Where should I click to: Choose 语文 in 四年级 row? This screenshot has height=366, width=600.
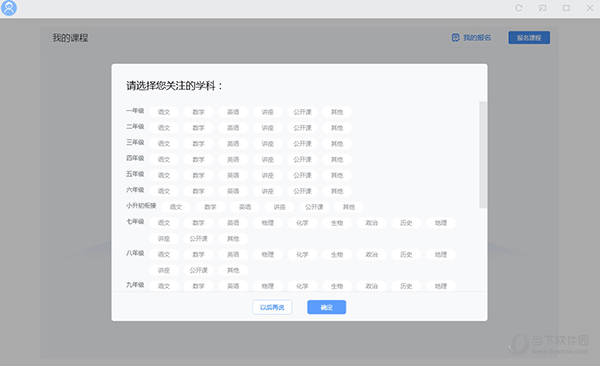coord(164,160)
